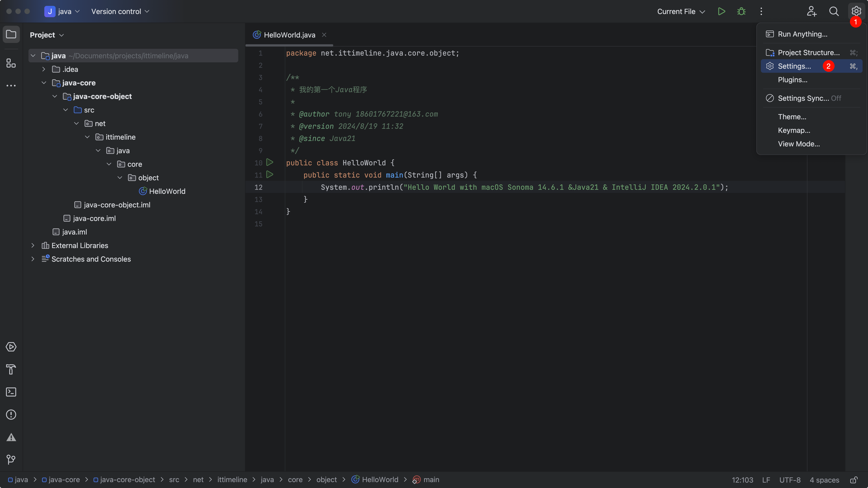
Task: Click run gutter icon beside main method
Action: point(270,175)
